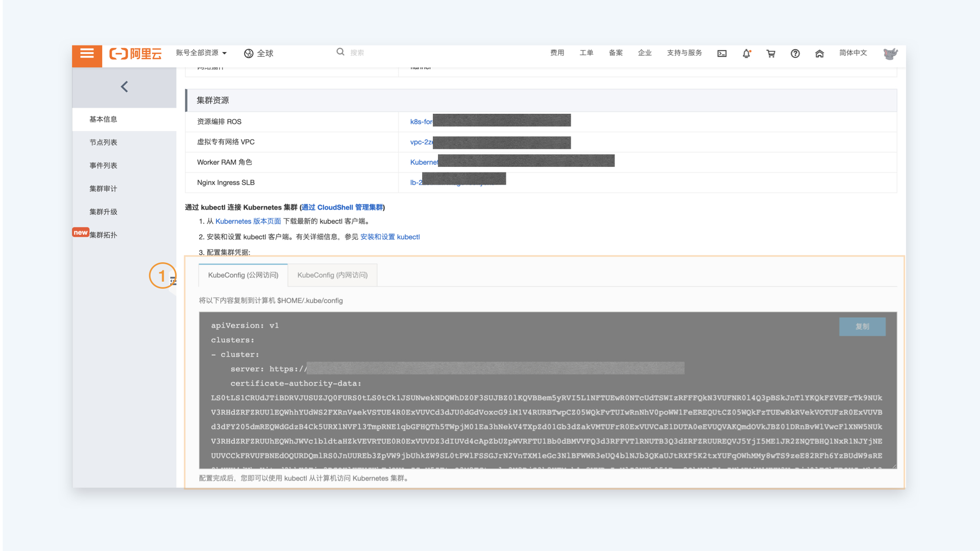Viewport: 980px width, 551px height.
Task: Open the vpc-2z VPC link
Action: point(422,142)
